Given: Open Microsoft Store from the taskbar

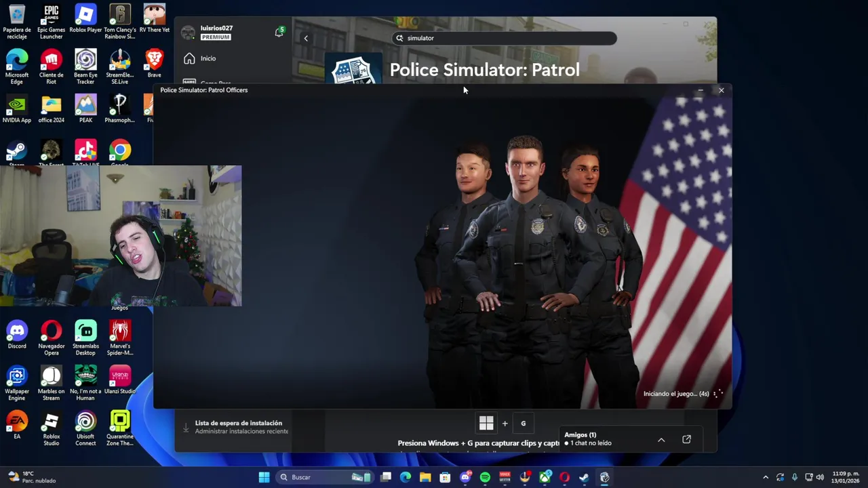Looking at the screenshot, I should [x=445, y=477].
